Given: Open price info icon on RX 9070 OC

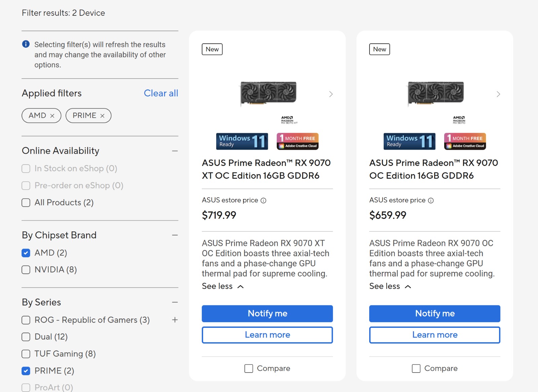Looking at the screenshot, I should (431, 201).
